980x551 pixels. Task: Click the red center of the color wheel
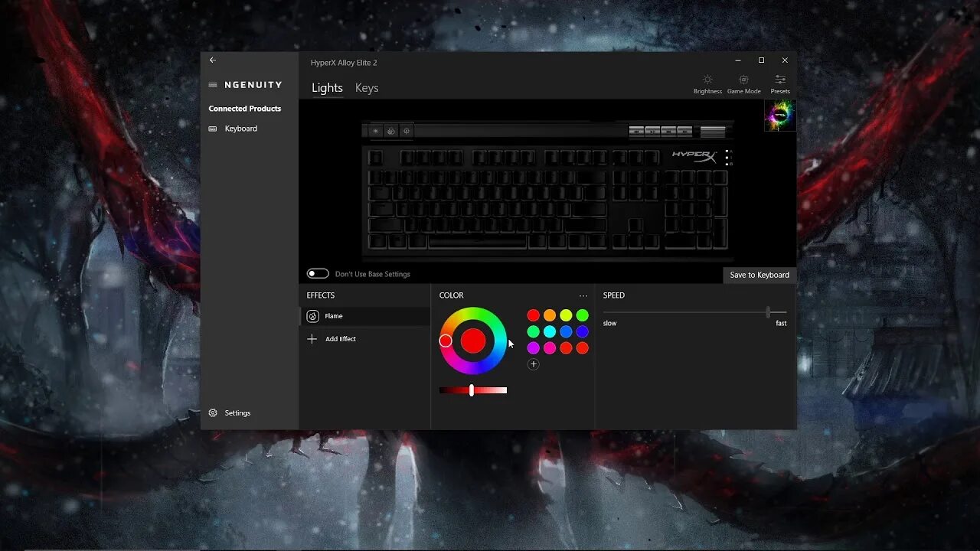473,341
